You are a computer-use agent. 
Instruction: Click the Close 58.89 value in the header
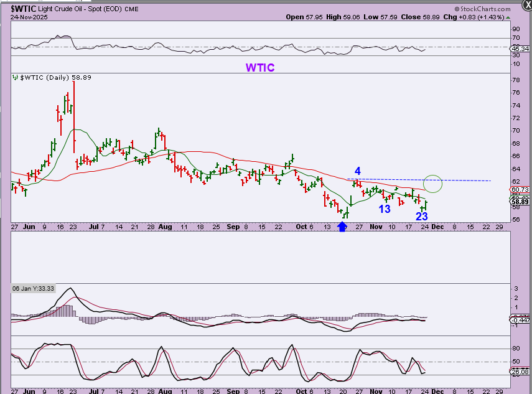tap(420, 17)
